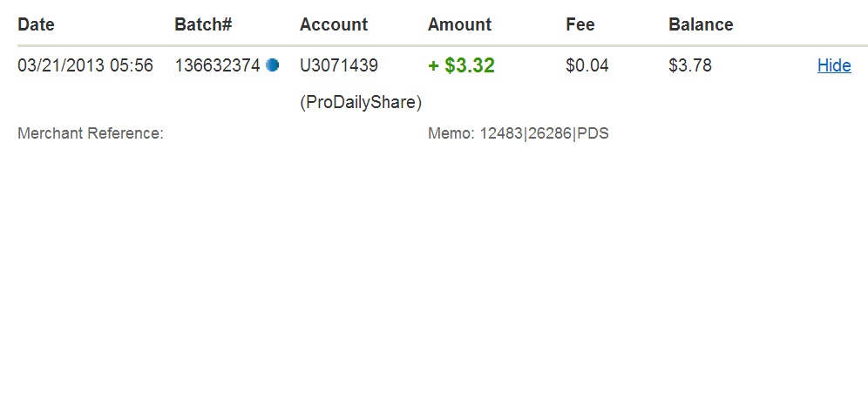Click the Date column header

pos(36,24)
